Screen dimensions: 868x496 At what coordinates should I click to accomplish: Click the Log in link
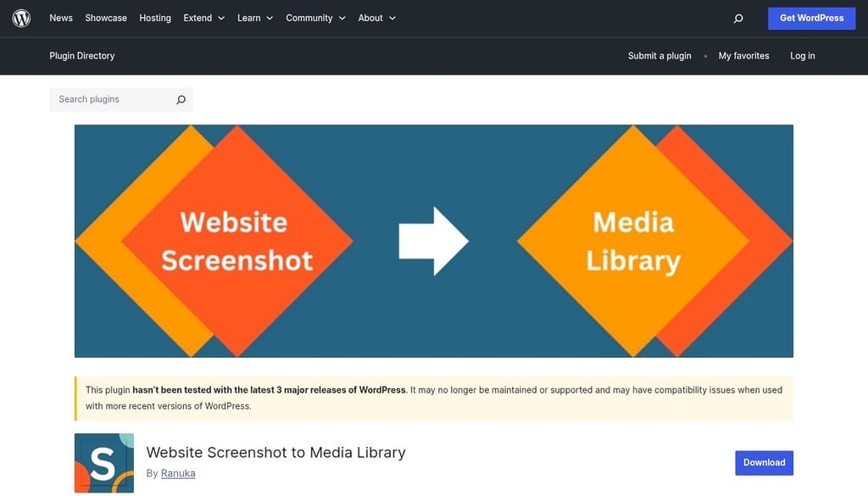tap(802, 56)
